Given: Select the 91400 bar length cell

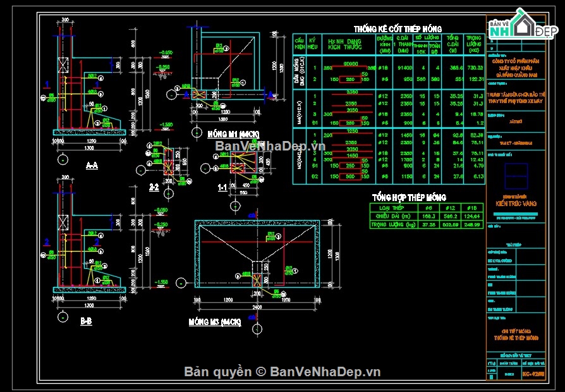Looking at the screenshot, I should pyautogui.click(x=404, y=68).
